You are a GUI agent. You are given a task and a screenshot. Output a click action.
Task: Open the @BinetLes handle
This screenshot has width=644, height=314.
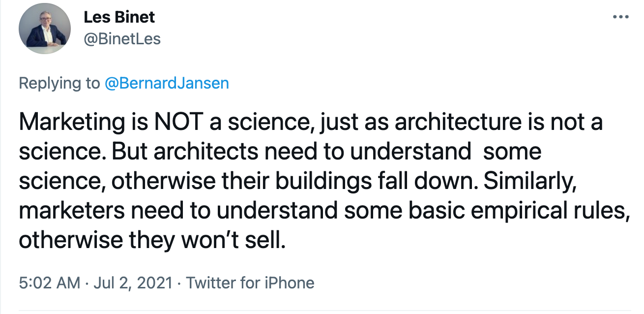[122, 39]
